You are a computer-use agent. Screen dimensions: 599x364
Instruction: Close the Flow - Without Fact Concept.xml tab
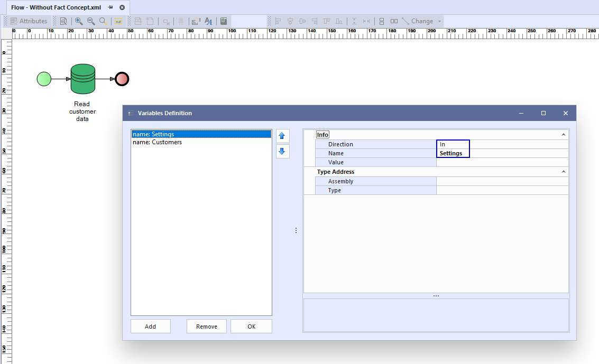pyautogui.click(x=122, y=7)
